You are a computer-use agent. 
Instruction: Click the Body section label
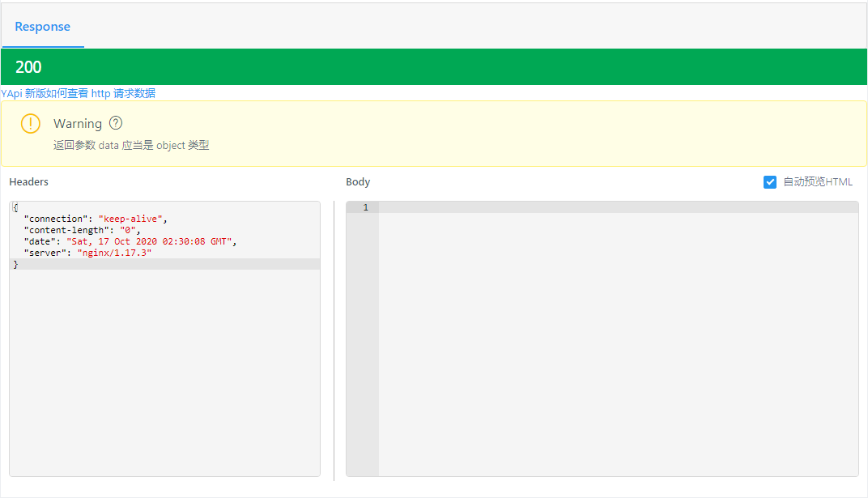pos(358,181)
